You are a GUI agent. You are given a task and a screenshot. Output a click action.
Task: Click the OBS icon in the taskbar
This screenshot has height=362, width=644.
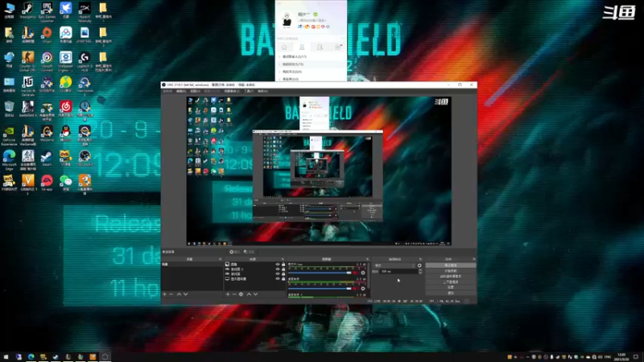pos(105,356)
